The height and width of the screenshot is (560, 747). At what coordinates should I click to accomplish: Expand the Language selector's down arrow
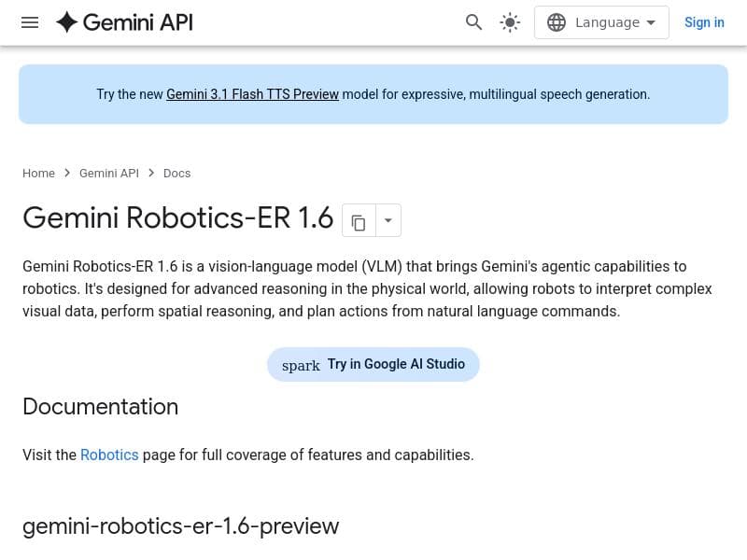pos(649,21)
